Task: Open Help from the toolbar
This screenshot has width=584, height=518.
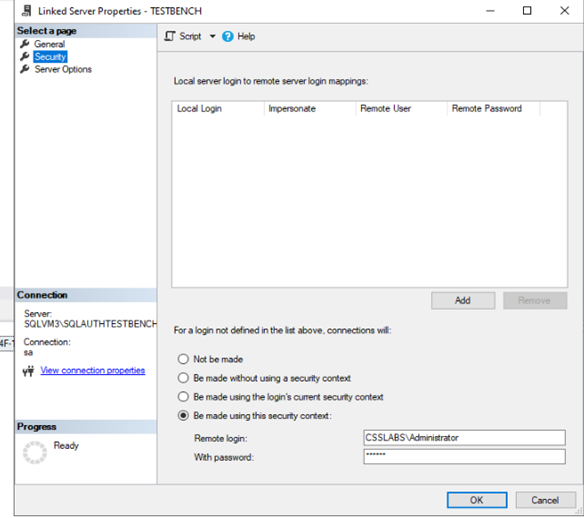Action: (x=238, y=36)
